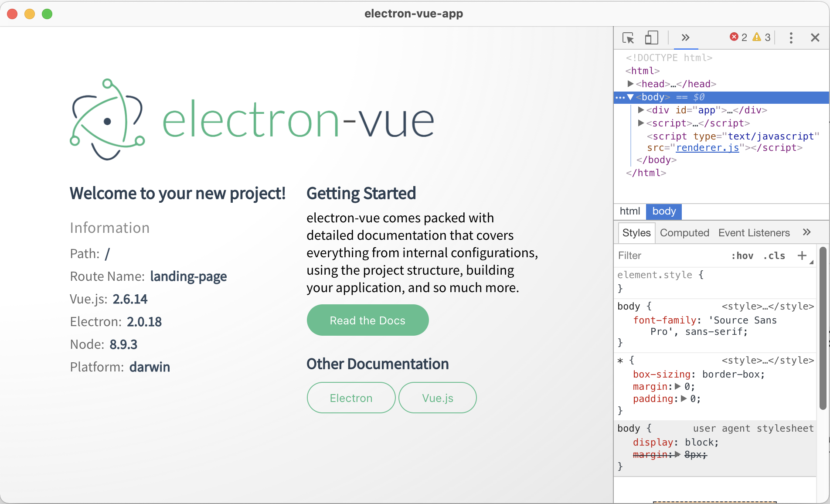Expand the div id app node
Image resolution: width=830 pixels, height=504 pixels.
click(641, 110)
